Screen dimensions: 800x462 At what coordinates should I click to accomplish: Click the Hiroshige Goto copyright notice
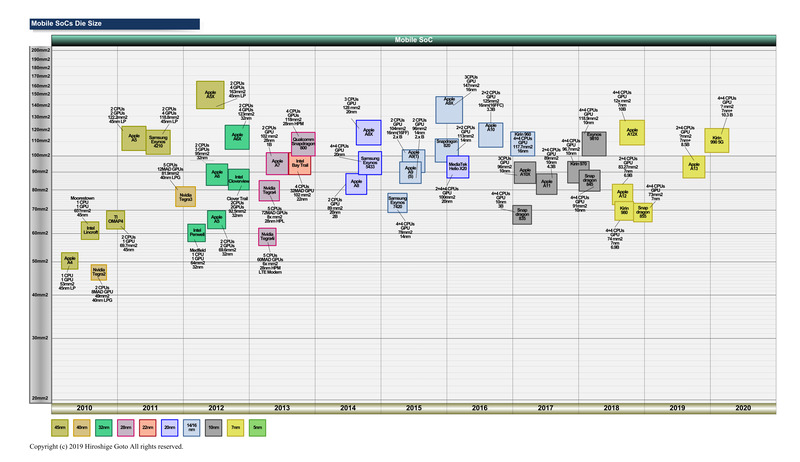click(x=106, y=447)
